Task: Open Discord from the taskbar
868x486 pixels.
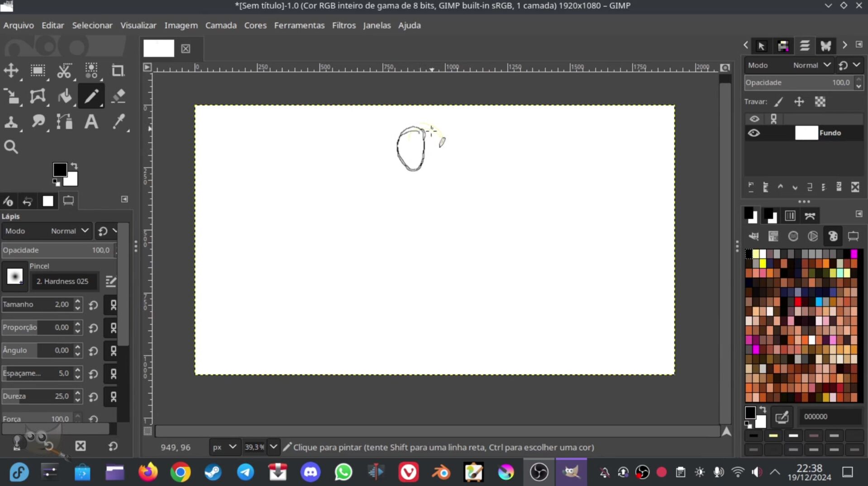Action: click(x=310, y=472)
